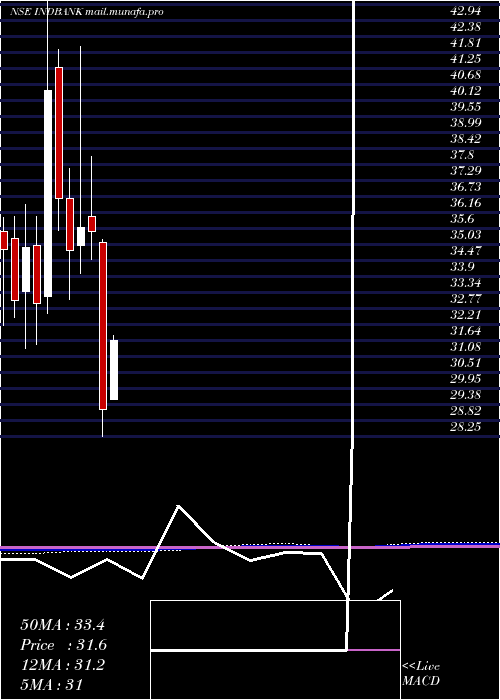The width and height of the screenshot is (500, 700).
Task: Click the 35.03 price axis label
Action: [466, 235]
